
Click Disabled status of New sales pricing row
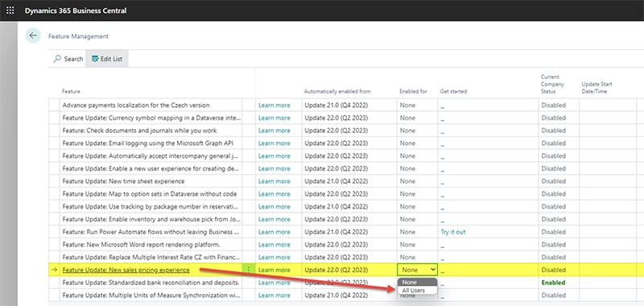(x=553, y=270)
